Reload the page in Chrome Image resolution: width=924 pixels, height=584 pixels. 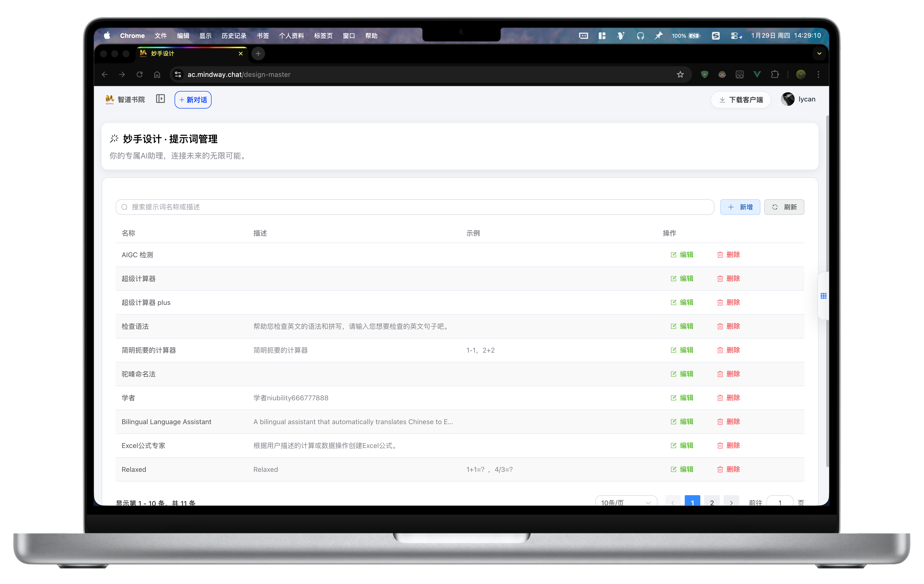(x=140, y=74)
